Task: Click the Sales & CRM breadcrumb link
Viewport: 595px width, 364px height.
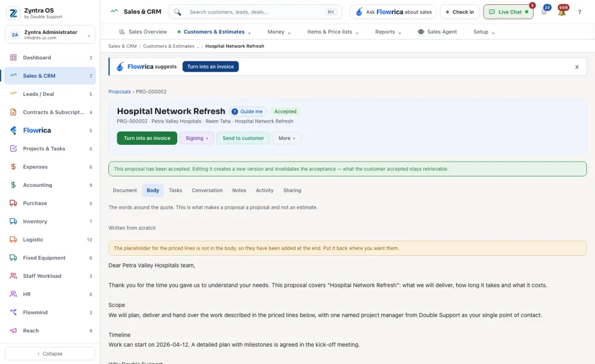Action: (x=123, y=46)
